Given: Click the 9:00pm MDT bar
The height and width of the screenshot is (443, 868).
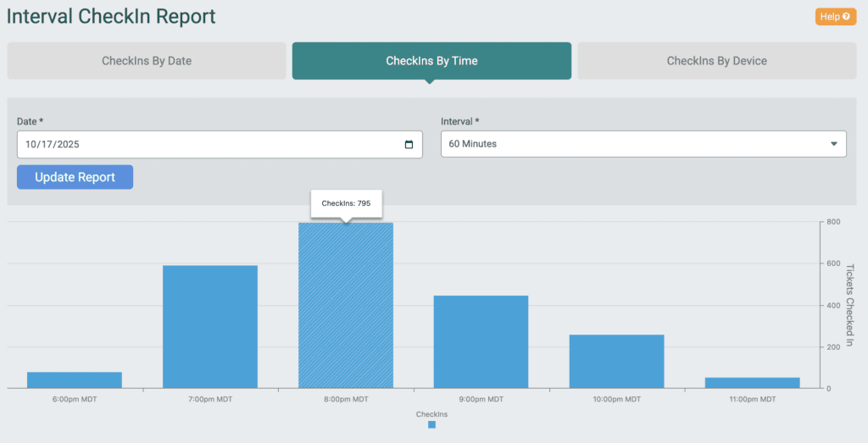Looking at the screenshot, I should [481, 342].
